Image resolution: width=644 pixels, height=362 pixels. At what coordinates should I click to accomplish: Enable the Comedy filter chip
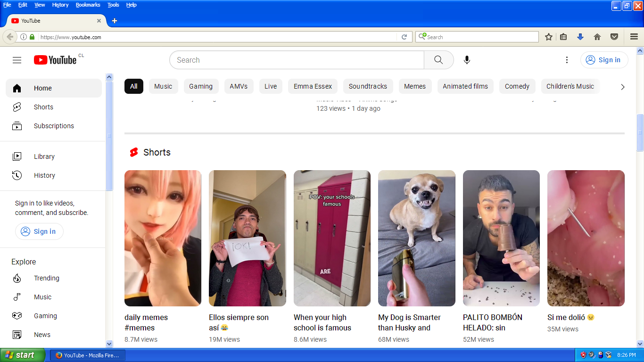pyautogui.click(x=517, y=86)
